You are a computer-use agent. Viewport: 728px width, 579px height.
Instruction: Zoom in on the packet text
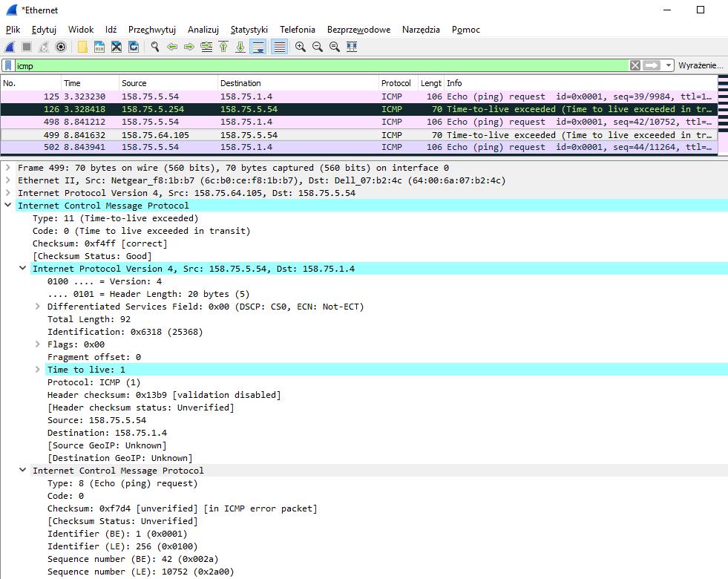click(x=301, y=47)
